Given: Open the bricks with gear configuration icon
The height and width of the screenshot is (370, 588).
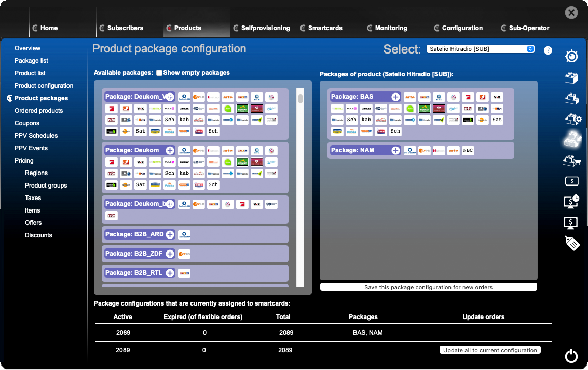Looking at the screenshot, I should 571,119.
